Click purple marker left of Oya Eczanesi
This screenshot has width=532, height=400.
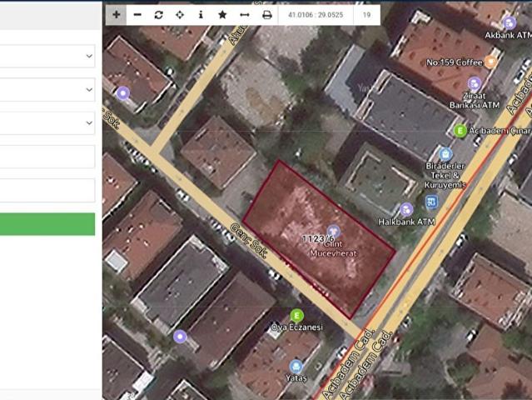pos(180,337)
